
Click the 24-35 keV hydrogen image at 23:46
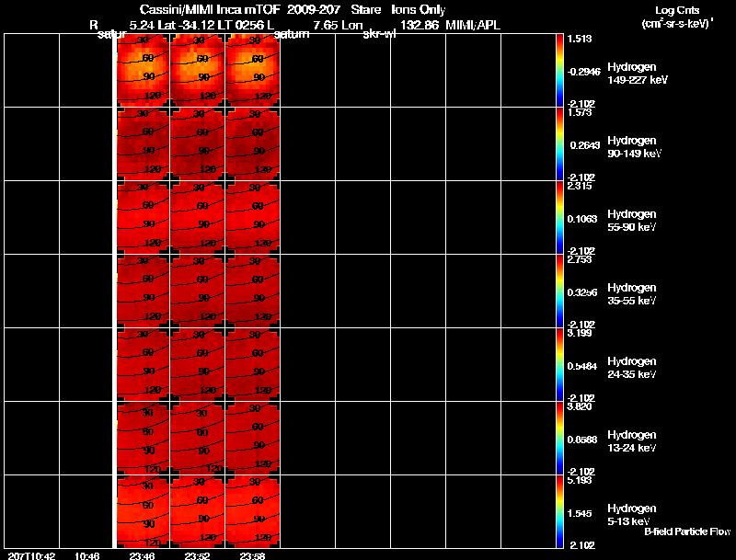click(143, 365)
